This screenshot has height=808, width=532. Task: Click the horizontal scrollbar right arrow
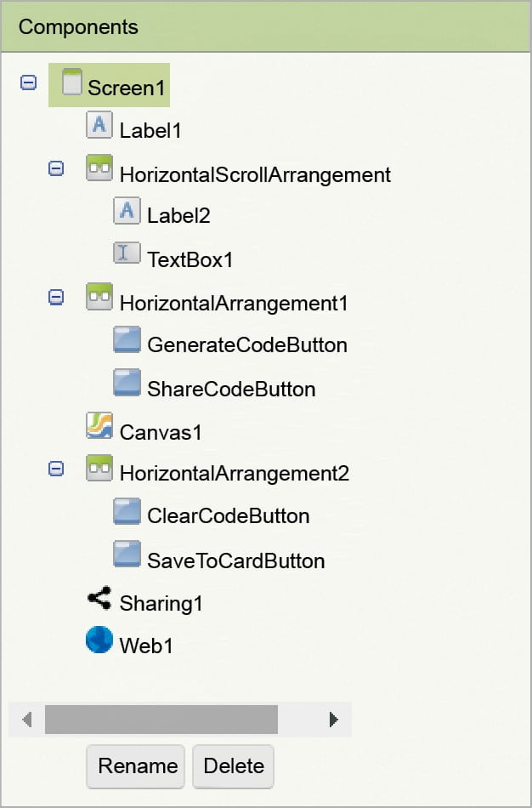[333, 720]
